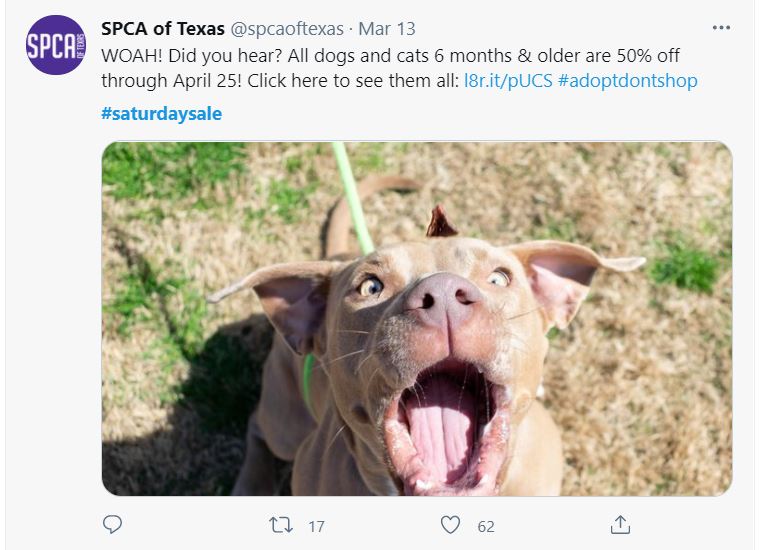Click the green leash in the photo

click(x=352, y=195)
